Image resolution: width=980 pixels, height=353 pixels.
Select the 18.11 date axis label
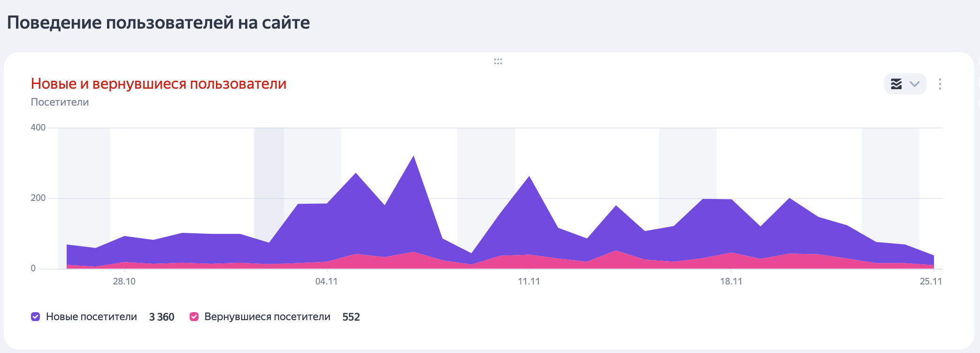coord(731,281)
